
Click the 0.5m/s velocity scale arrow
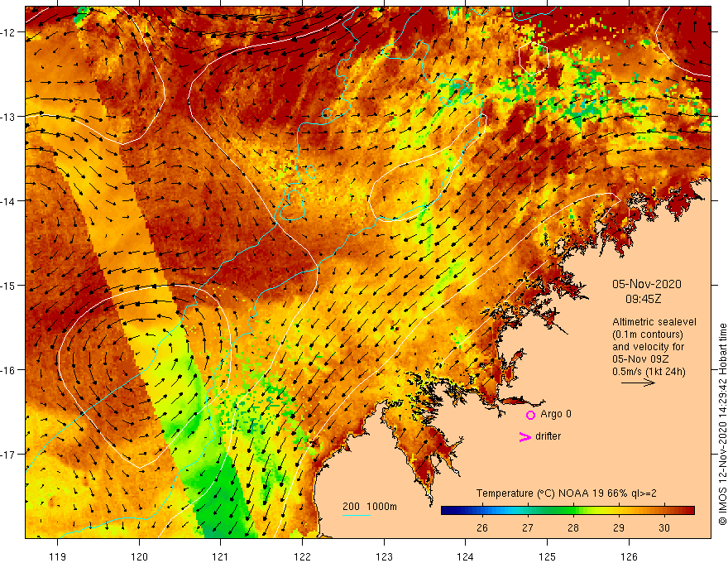pos(638,383)
